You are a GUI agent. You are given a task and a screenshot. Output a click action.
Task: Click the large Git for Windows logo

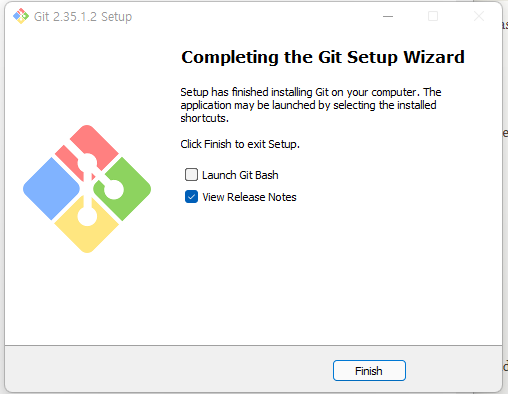87,189
